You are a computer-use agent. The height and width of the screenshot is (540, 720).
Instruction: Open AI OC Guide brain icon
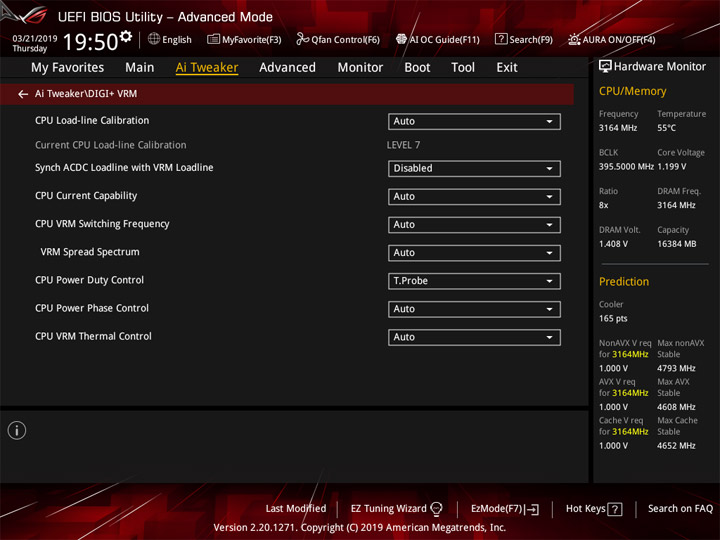[x=401, y=39]
